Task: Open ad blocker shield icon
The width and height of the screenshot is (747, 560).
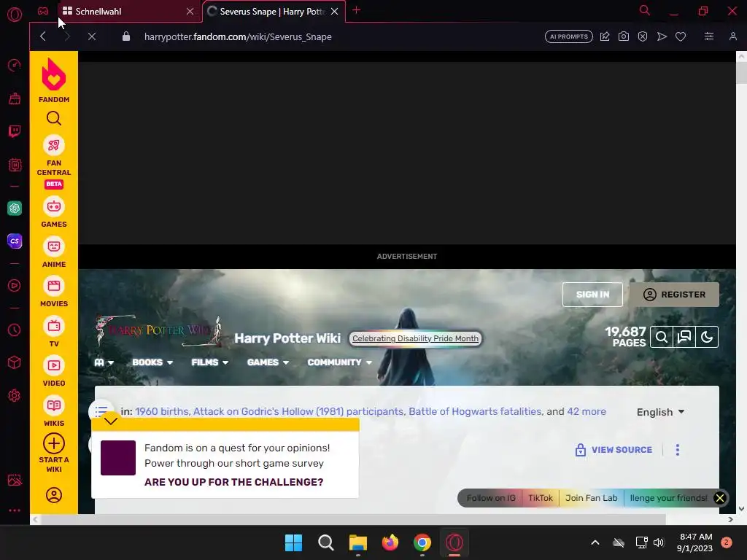Action: pyautogui.click(x=643, y=36)
